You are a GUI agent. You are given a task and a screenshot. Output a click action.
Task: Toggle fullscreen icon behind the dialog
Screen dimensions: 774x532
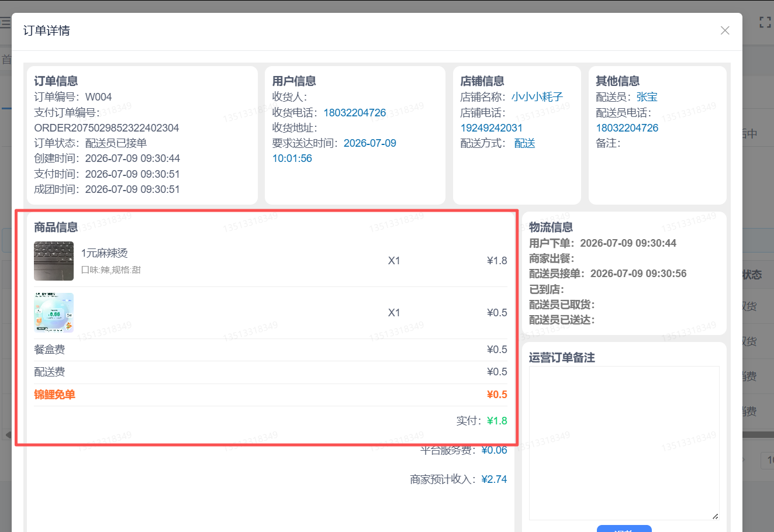(765, 22)
